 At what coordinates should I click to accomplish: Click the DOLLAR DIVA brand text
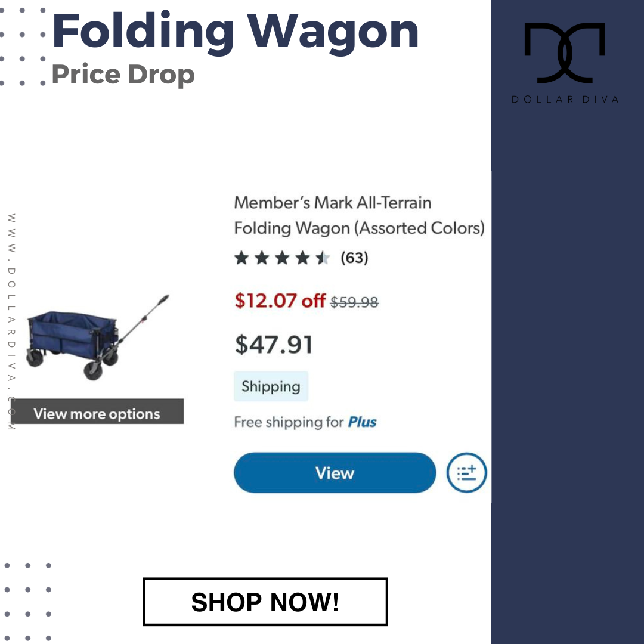(x=565, y=100)
